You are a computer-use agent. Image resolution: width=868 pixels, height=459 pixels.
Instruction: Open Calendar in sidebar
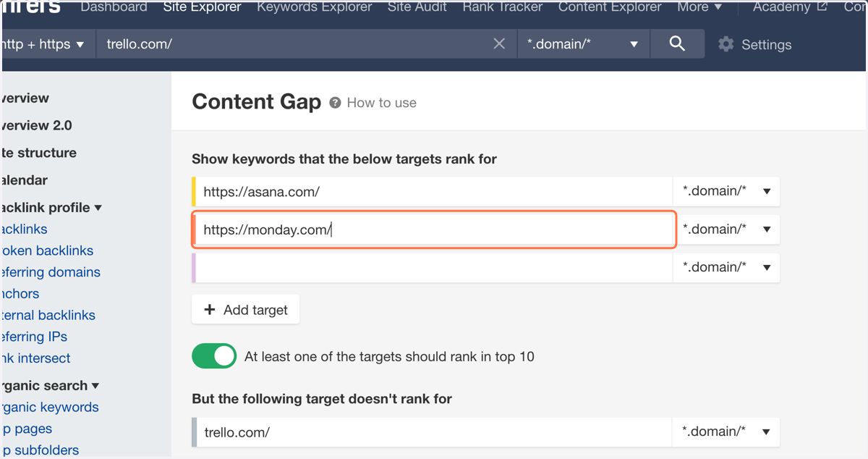pos(25,180)
